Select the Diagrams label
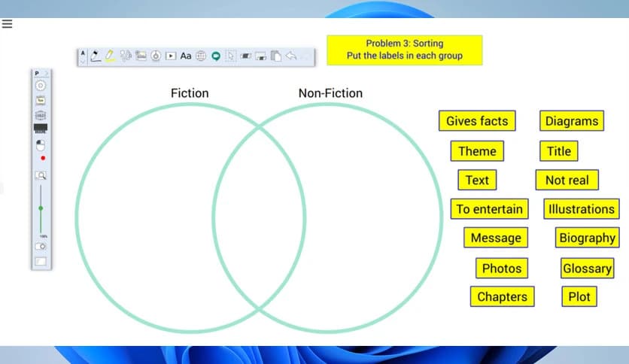Screen dimensions: 629x364 (x=572, y=121)
